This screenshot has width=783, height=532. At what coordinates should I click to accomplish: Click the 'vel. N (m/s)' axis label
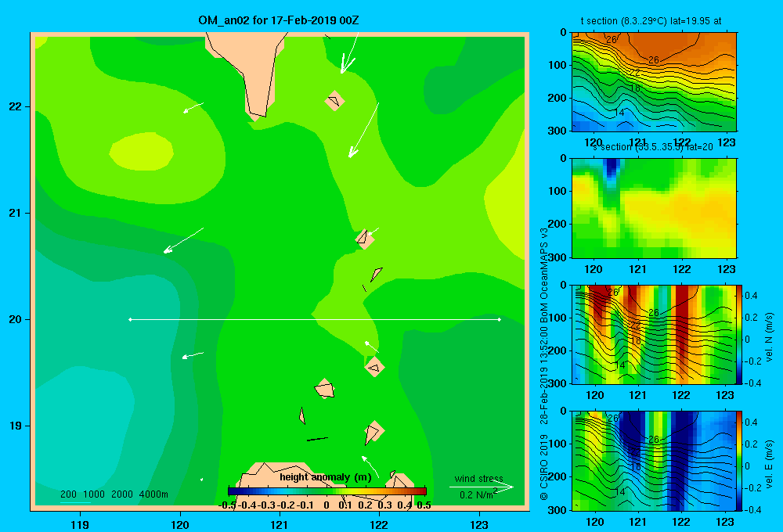(x=769, y=337)
